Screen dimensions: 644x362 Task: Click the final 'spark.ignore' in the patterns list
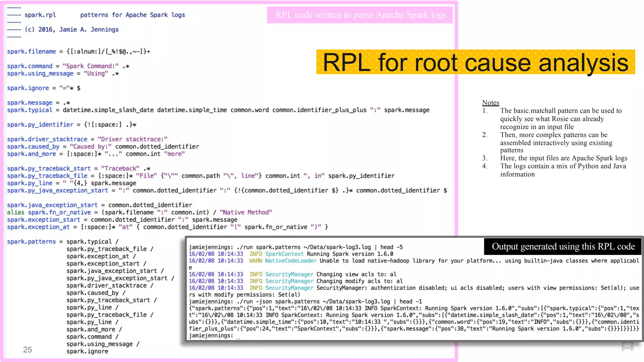coord(87,351)
